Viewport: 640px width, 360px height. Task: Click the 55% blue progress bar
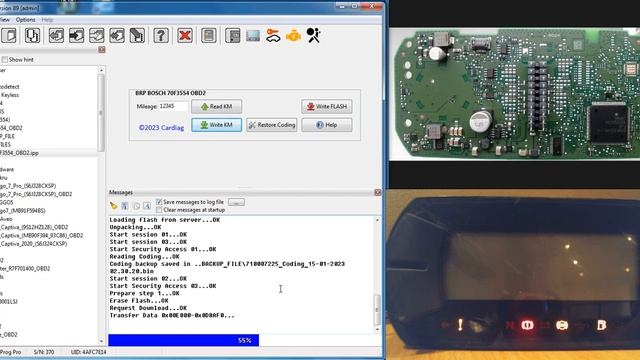183,340
